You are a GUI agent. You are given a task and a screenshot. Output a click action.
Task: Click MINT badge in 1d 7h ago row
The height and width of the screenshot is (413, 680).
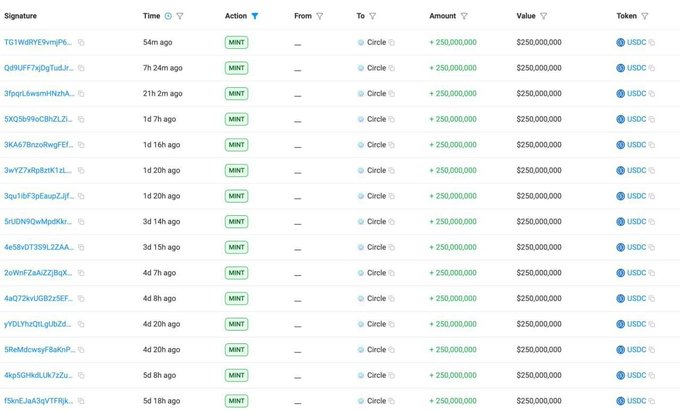pos(236,119)
